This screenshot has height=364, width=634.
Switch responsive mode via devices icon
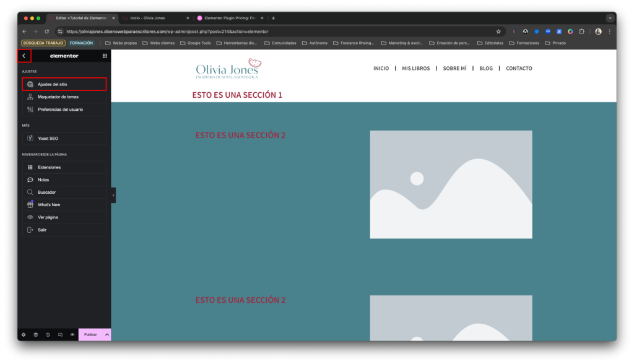60,334
